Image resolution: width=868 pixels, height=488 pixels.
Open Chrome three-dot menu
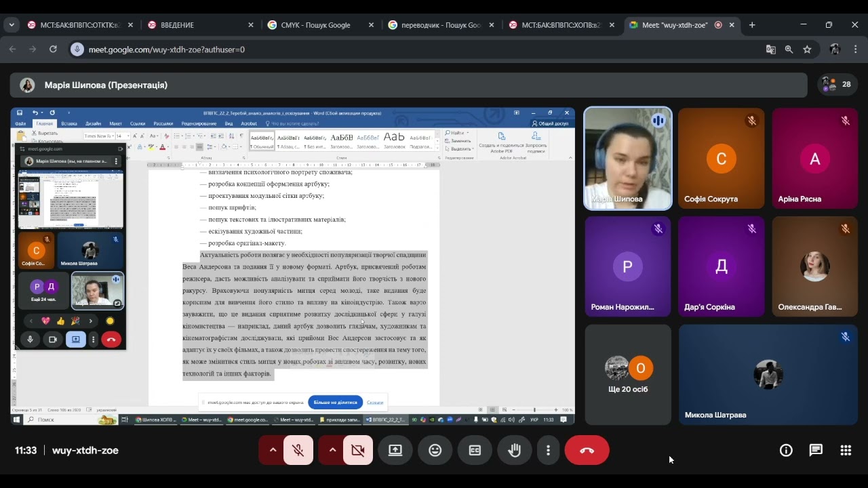tap(855, 49)
